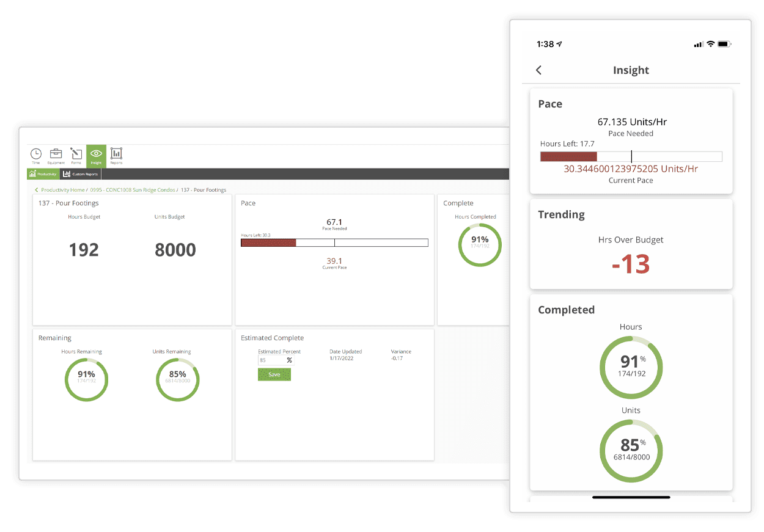
Task: Go to Productivity Home breadcrumb link
Action: [x=63, y=190]
